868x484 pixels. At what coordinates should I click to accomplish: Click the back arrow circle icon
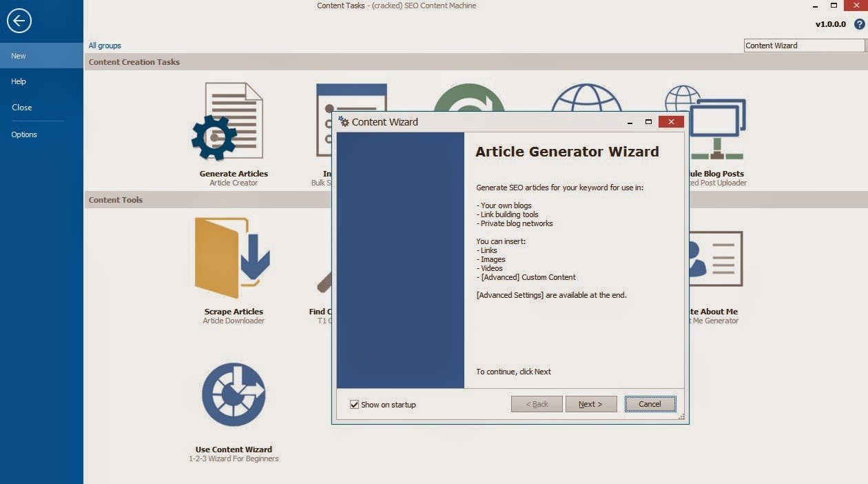(19, 21)
